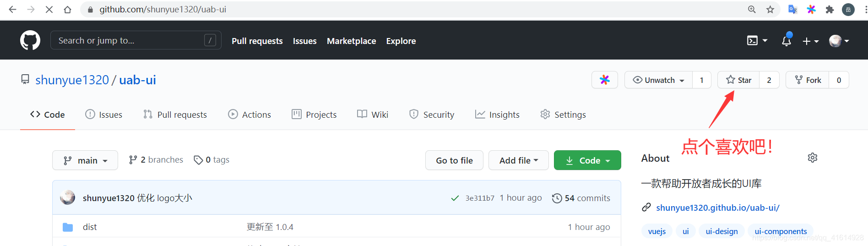Open Marketplace in header
868x246 pixels.
[352, 41]
